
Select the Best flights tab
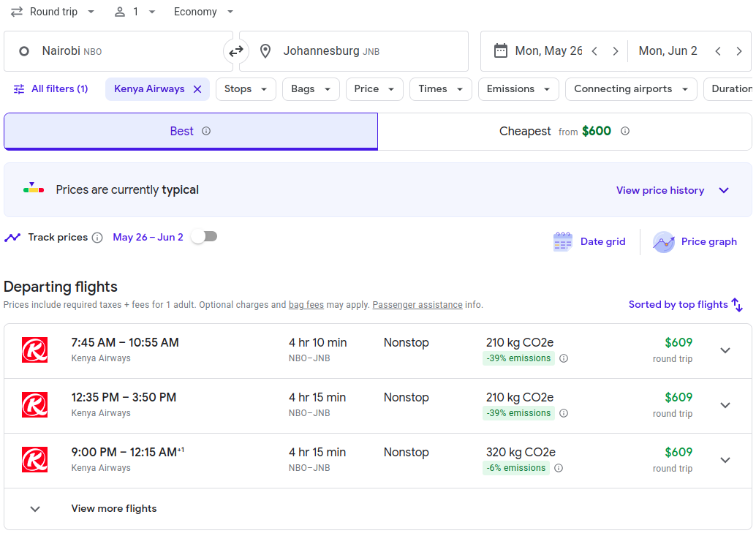[x=182, y=132]
